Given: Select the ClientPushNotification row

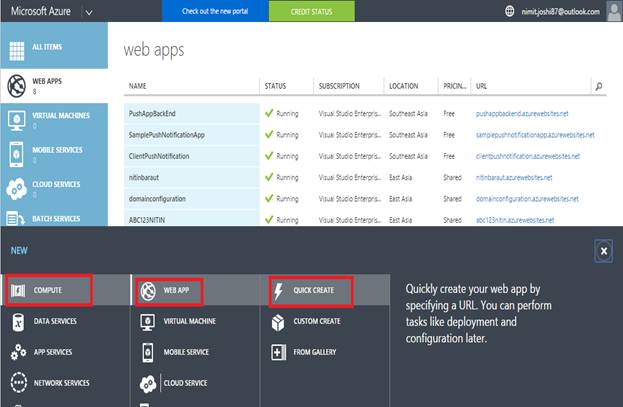Looking at the screenshot, I should 365,156.
